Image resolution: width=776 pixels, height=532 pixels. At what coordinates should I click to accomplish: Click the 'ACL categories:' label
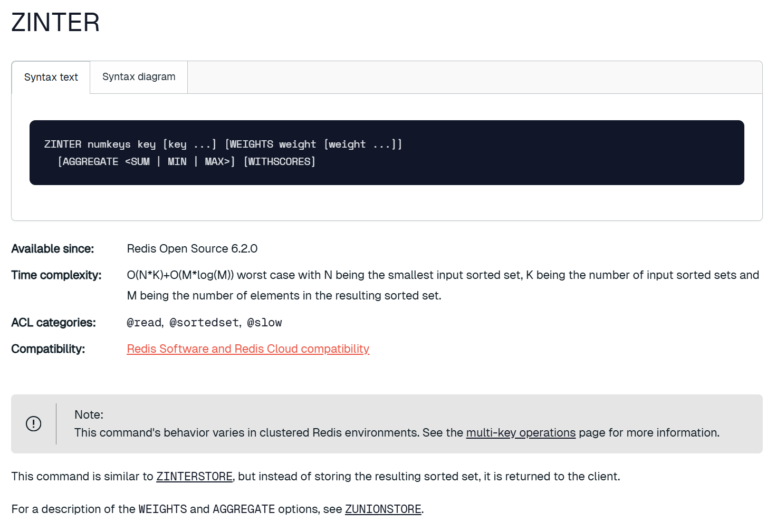click(54, 323)
